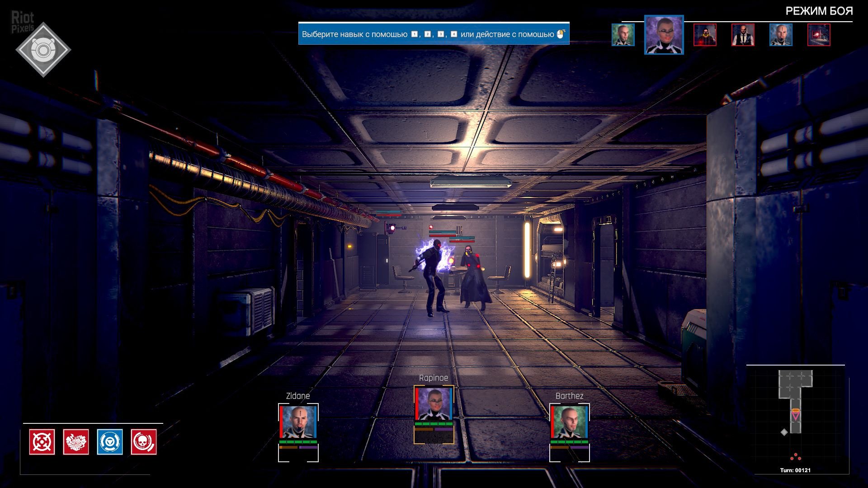The image size is (868, 488).
Task: Trigger the skull skill icon
Action: 144,441
